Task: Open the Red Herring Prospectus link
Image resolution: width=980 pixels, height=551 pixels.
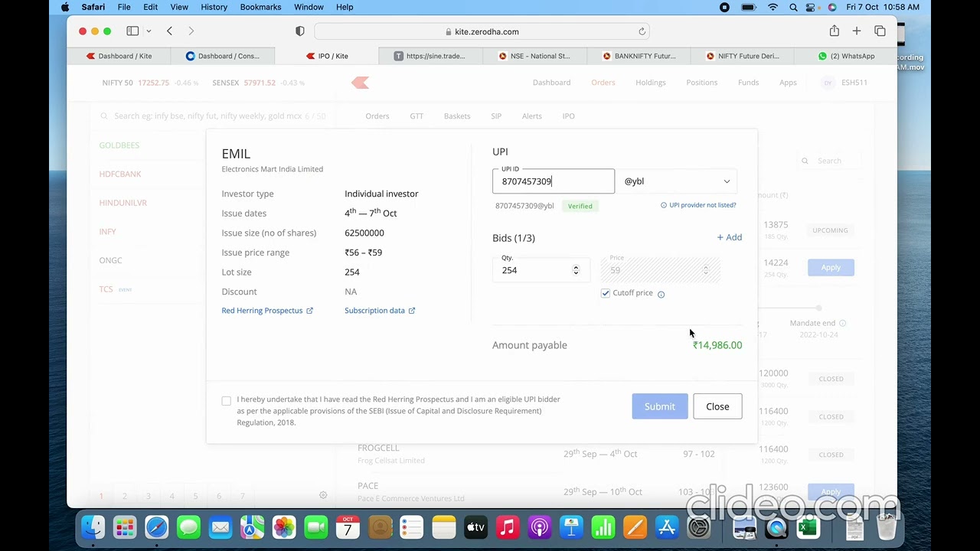Action: pos(267,311)
